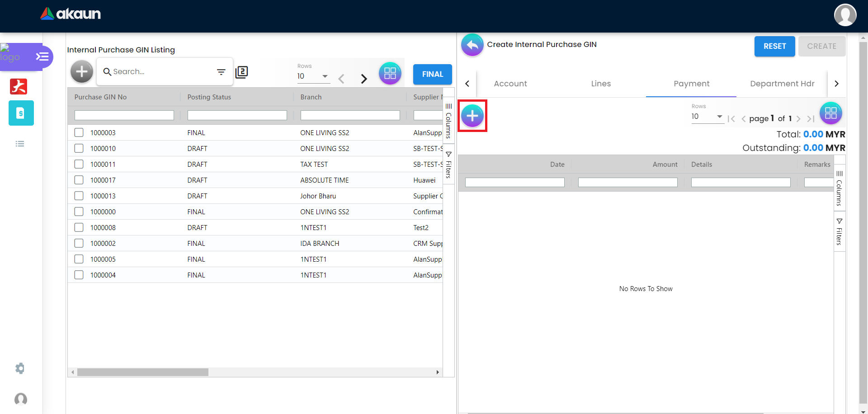Open the search filter options icon

tap(221, 72)
